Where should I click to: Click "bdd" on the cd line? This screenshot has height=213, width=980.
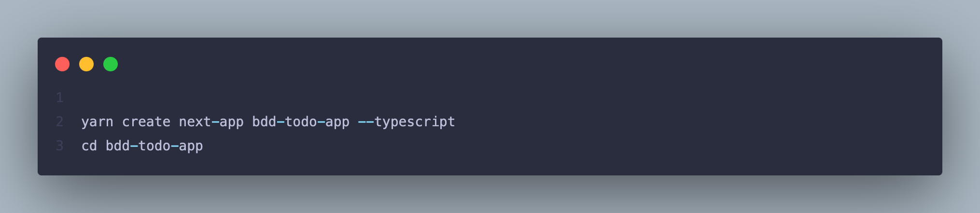pos(118,146)
